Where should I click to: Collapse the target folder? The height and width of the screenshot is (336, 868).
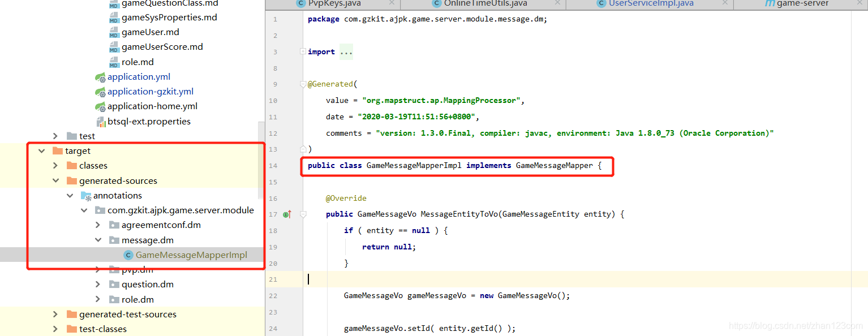point(41,151)
